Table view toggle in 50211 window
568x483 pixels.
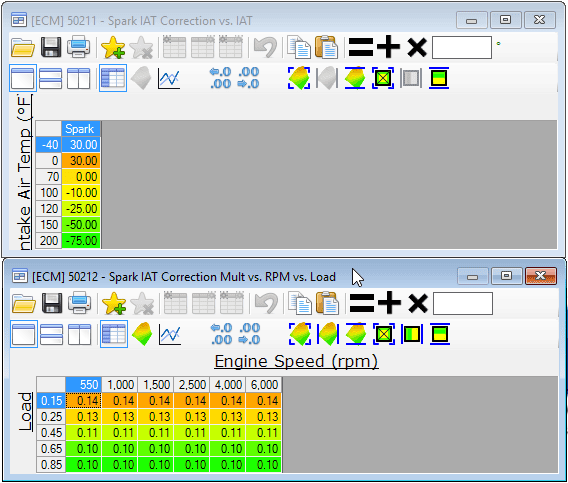coord(113,78)
